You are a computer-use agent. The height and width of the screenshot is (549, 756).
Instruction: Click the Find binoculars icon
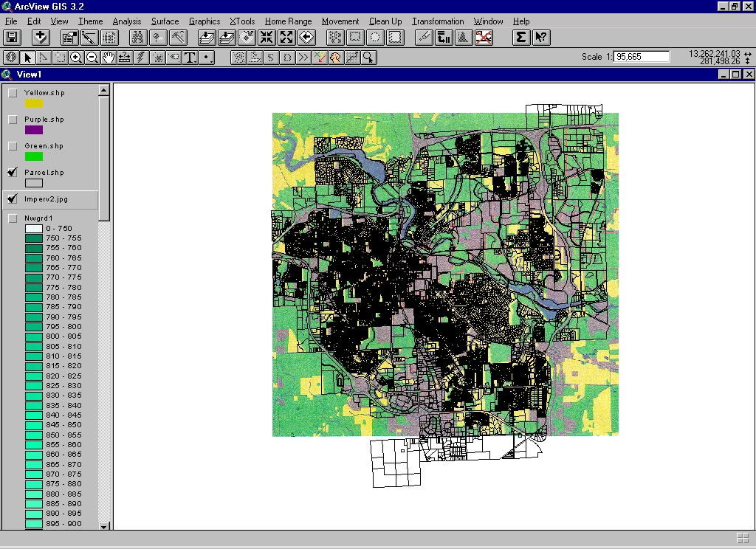pyautogui.click(x=138, y=38)
